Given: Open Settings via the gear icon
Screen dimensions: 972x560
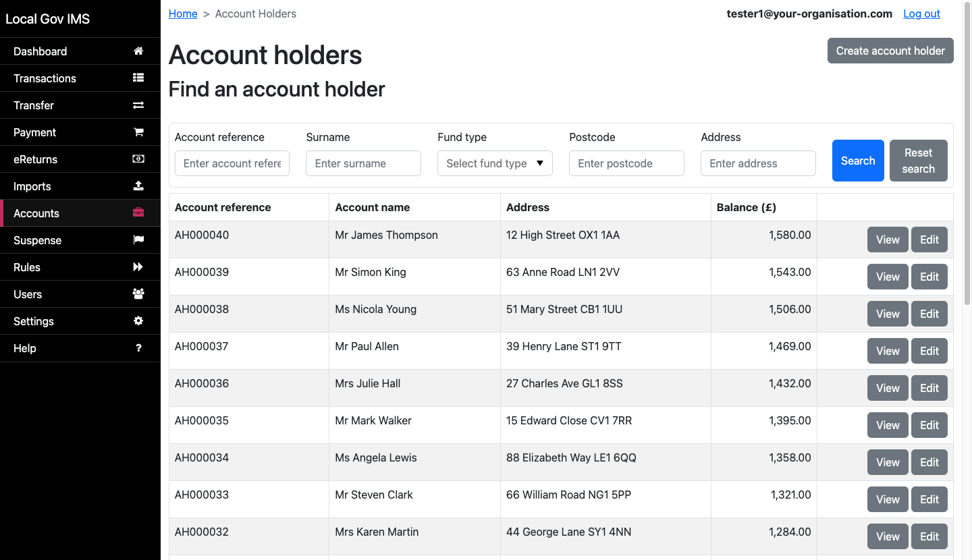Looking at the screenshot, I should point(138,320).
